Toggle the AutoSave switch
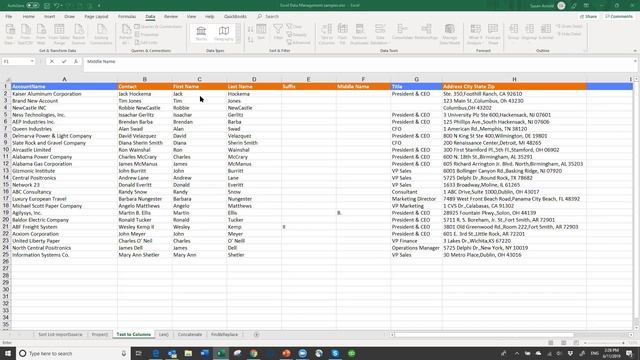The image size is (640, 360). pyautogui.click(x=33, y=6)
